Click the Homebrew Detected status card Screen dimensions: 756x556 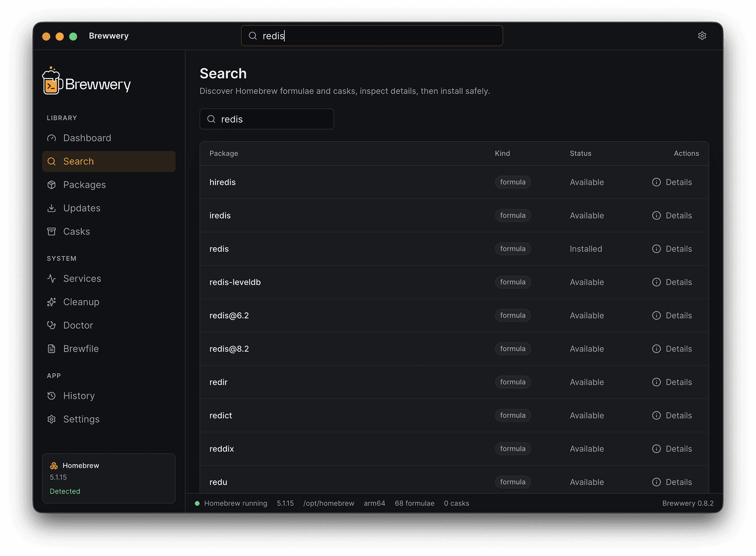tap(109, 478)
